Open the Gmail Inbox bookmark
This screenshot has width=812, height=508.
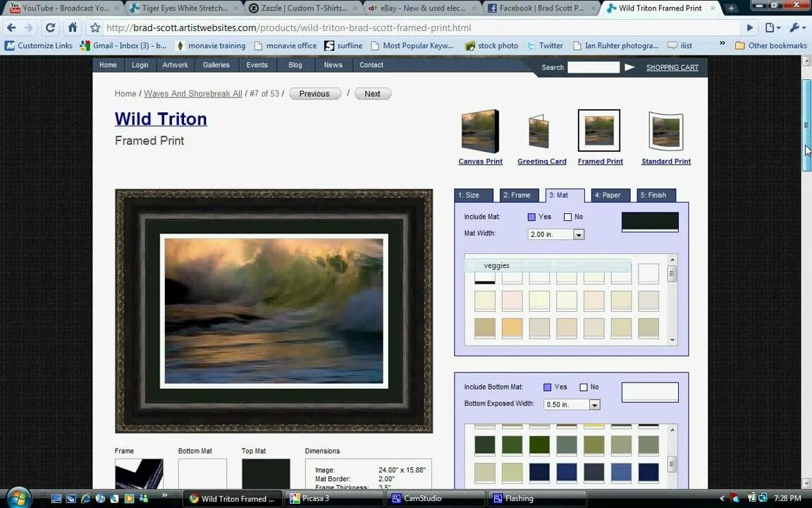pos(123,46)
